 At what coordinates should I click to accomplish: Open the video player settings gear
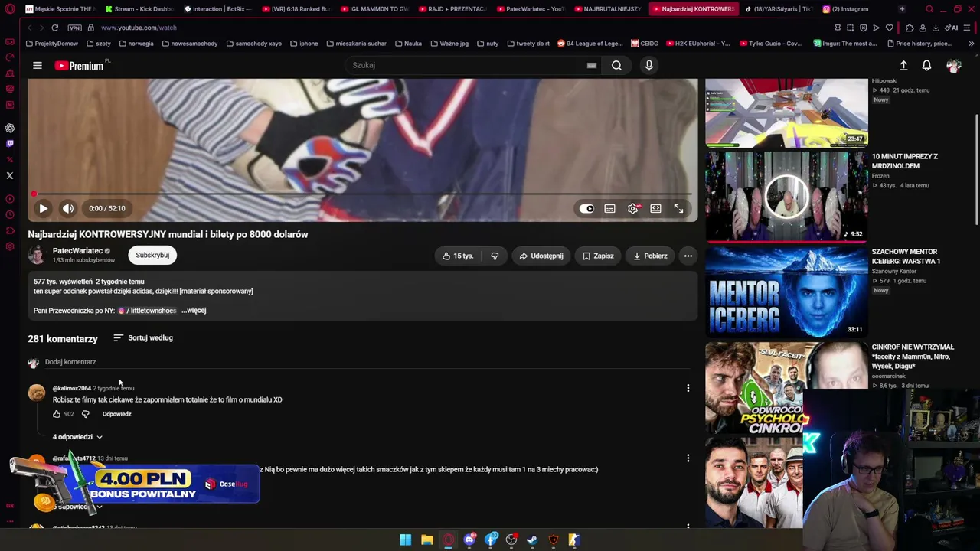[633, 208]
